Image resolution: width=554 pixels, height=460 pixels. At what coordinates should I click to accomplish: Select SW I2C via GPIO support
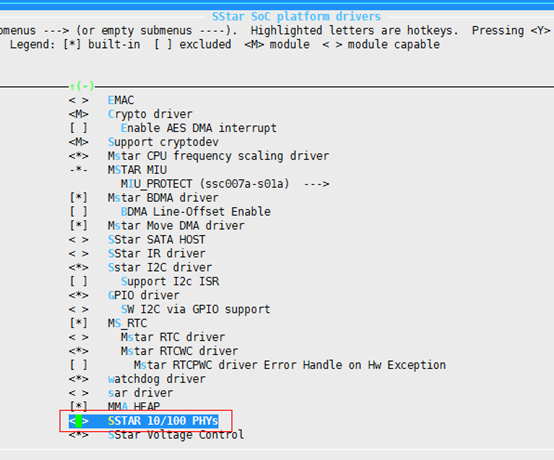click(195, 309)
